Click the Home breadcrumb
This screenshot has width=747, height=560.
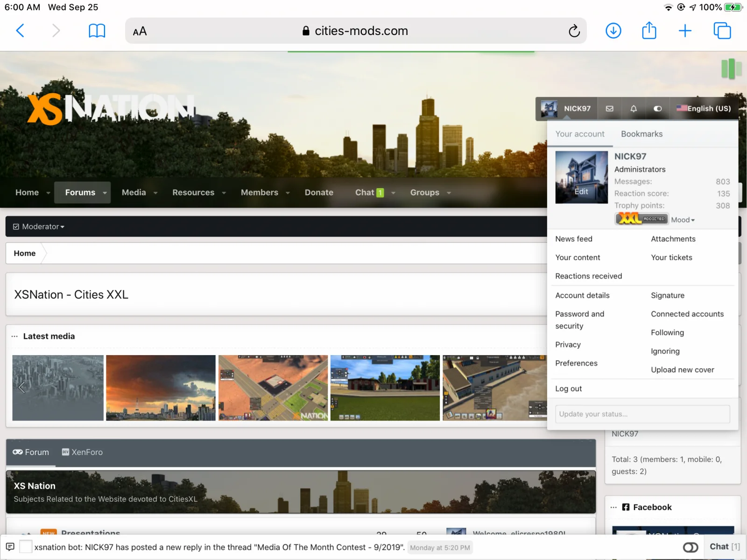25,253
